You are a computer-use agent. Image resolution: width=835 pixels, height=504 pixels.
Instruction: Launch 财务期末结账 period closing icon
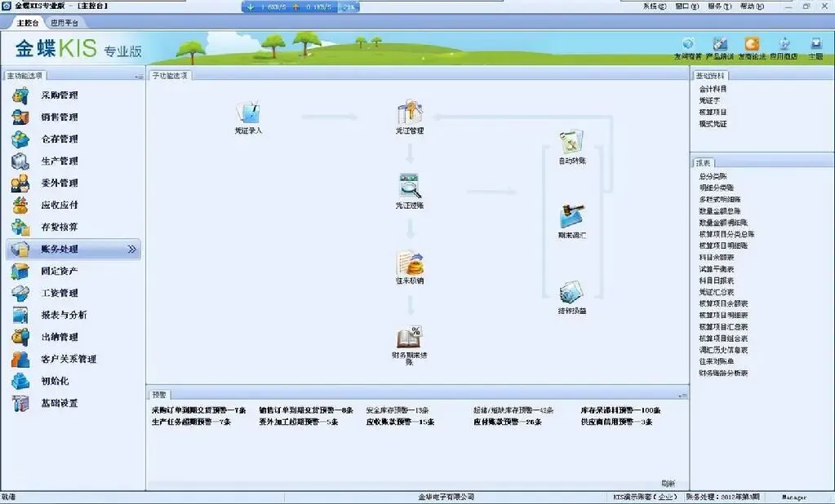tap(410, 338)
